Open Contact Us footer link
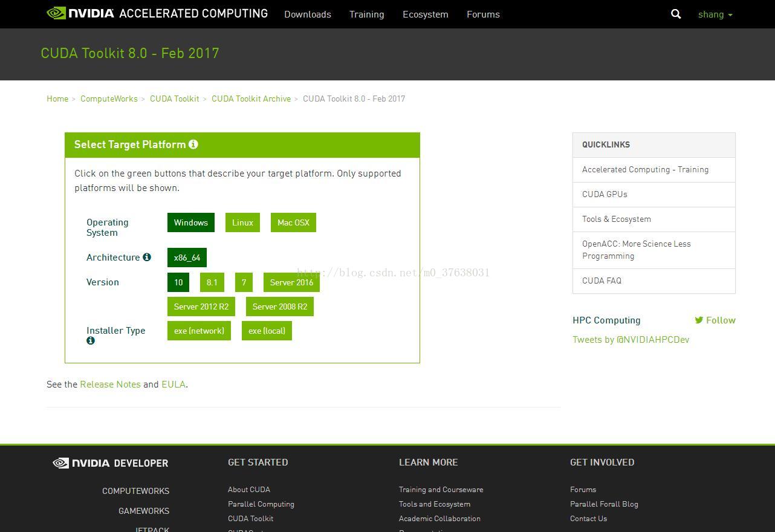 [x=588, y=519]
